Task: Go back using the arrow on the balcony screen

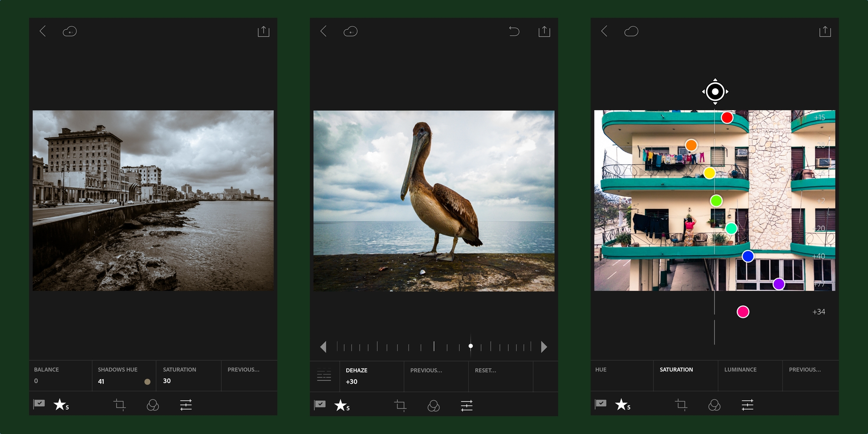Action: [x=604, y=31]
